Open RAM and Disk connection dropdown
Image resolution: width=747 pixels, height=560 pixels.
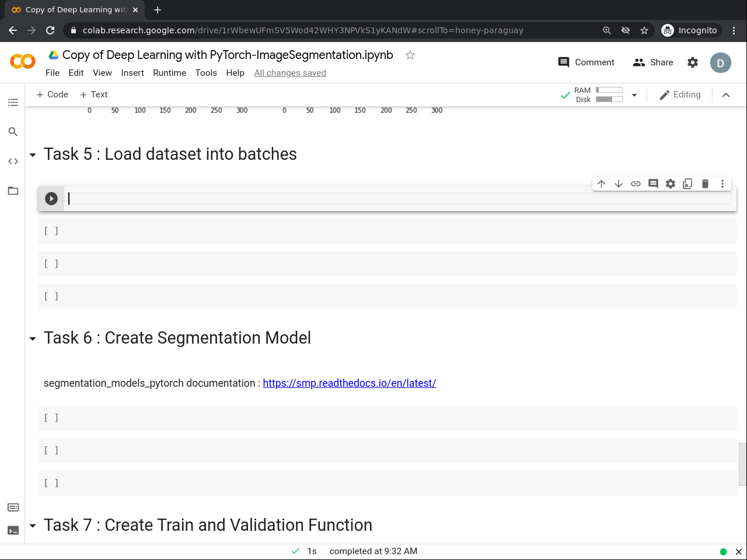(x=634, y=95)
